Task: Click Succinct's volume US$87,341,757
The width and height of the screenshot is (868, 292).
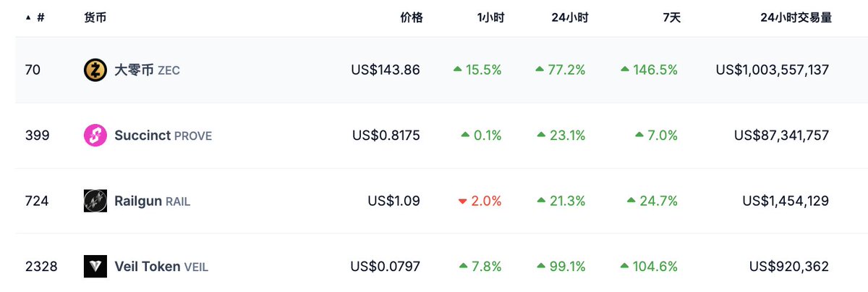Action: tap(781, 135)
